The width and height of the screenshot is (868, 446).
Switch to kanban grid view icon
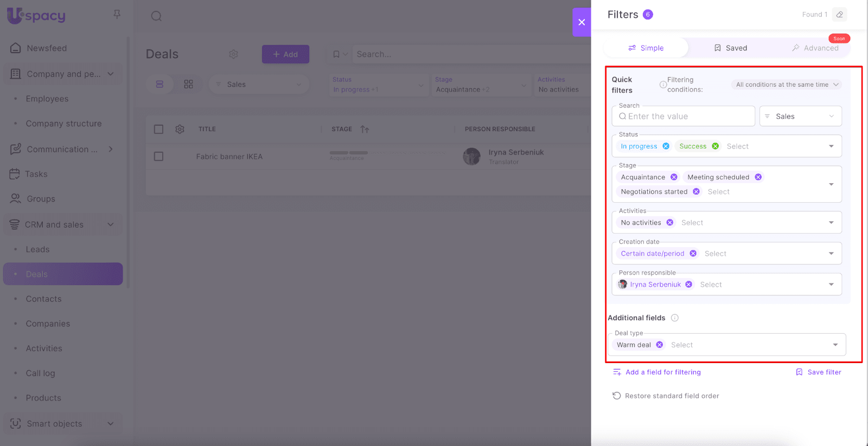(188, 85)
